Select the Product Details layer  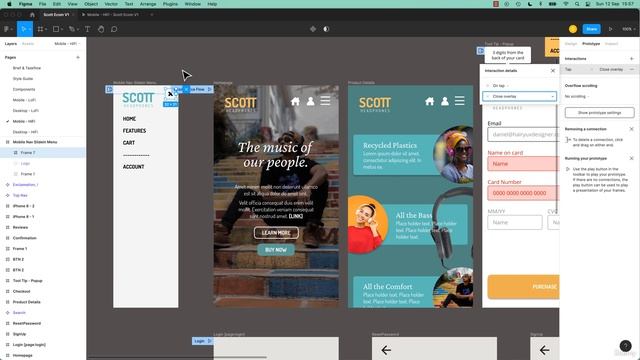(27, 302)
